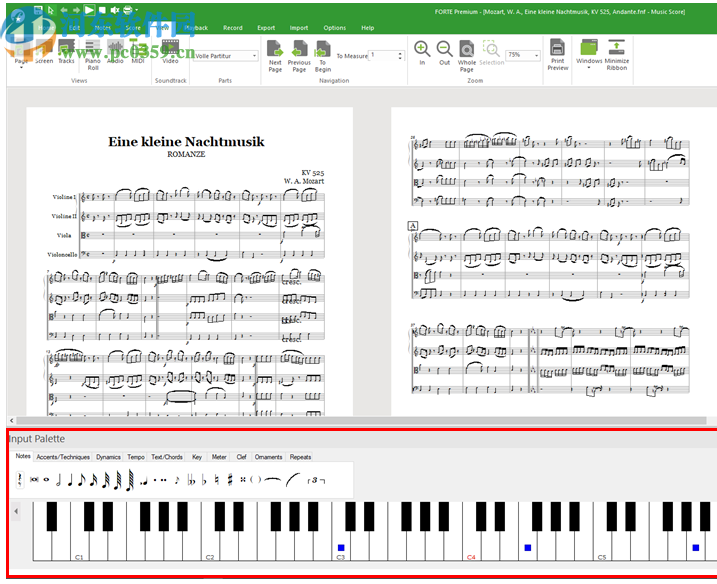Select the arrow pointer tool
Screen dimensions: 717x584
pos(51,10)
